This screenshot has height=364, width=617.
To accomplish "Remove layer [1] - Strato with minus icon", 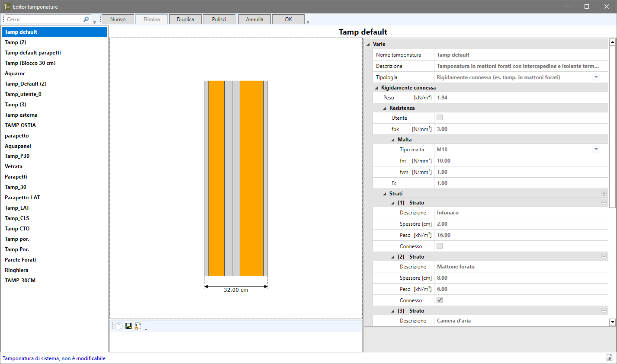I will [604, 202].
